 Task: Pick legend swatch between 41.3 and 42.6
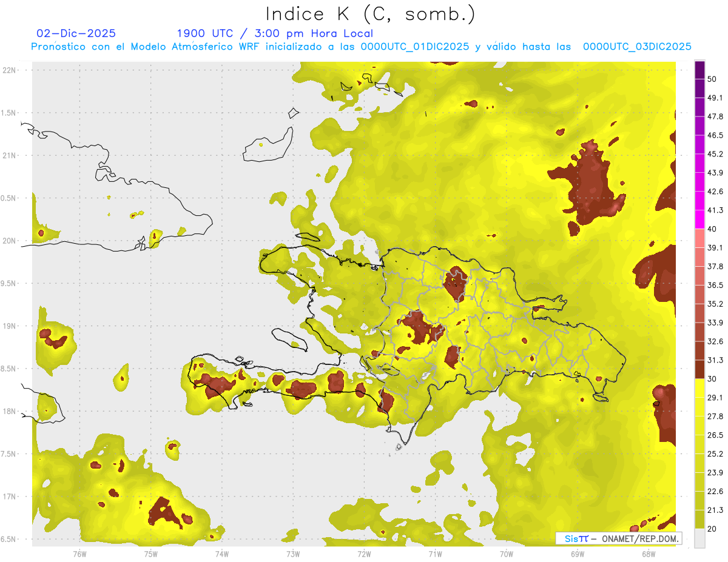pyautogui.click(x=699, y=201)
